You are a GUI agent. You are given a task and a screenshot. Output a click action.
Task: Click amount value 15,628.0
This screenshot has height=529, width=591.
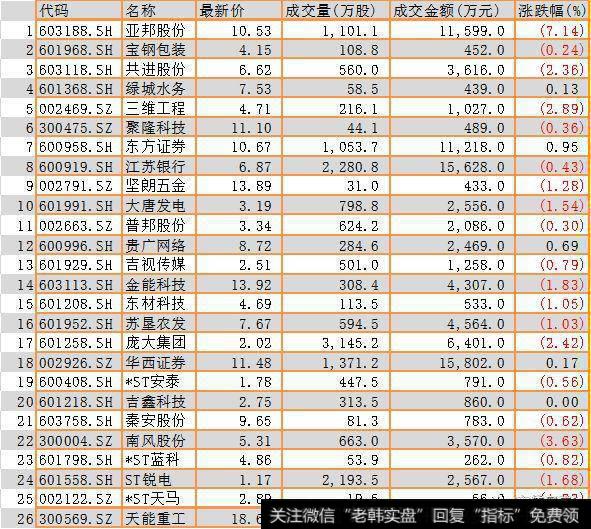(472, 167)
